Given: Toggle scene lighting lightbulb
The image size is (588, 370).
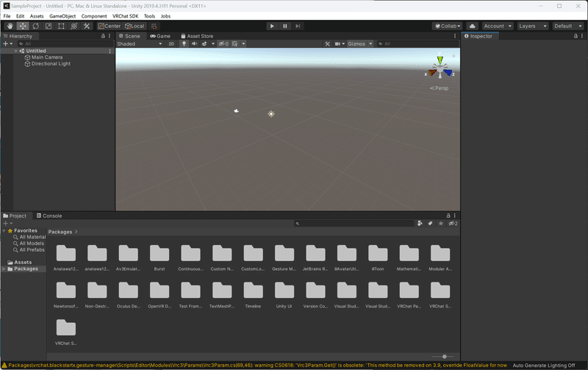Looking at the screenshot, I should click(184, 44).
